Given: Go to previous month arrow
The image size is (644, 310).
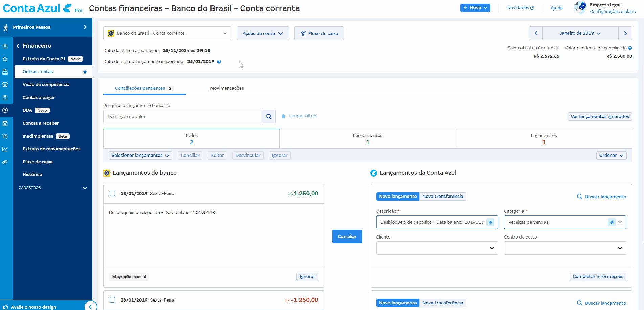Looking at the screenshot, I should click(536, 33).
